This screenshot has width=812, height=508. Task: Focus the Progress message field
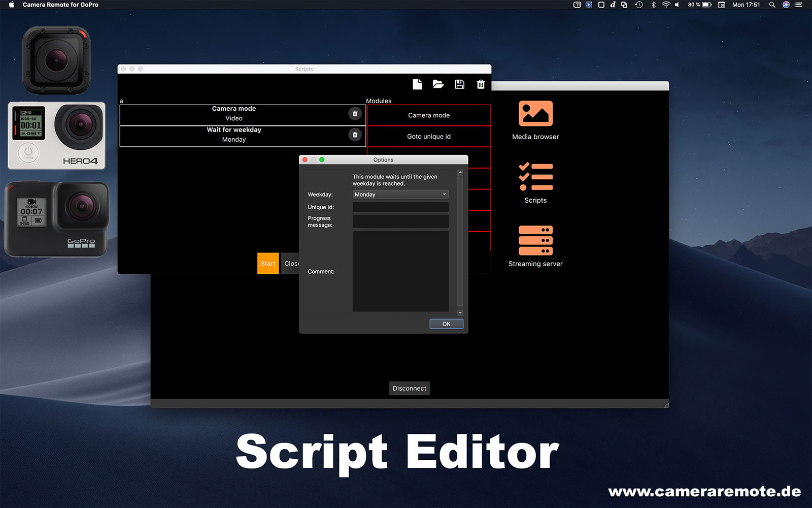click(x=400, y=221)
